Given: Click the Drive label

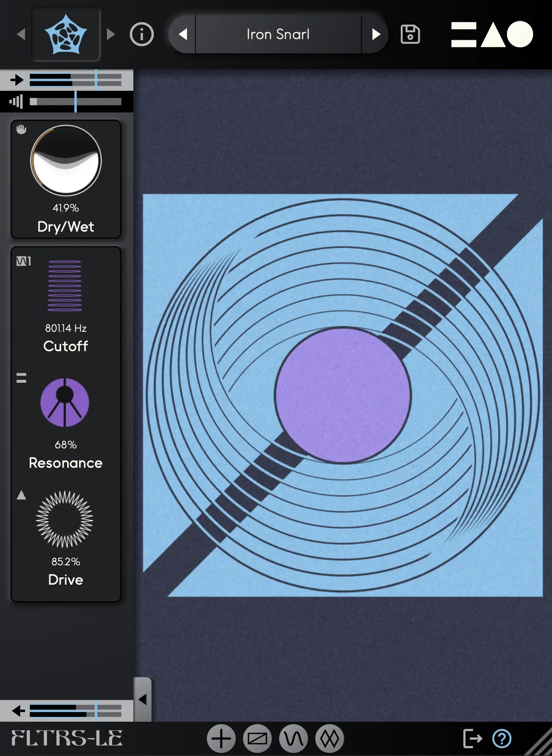Looking at the screenshot, I should click(x=66, y=580).
